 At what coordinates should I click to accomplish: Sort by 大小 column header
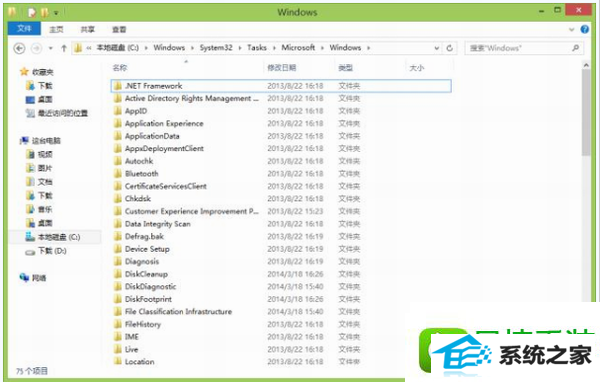pos(417,68)
